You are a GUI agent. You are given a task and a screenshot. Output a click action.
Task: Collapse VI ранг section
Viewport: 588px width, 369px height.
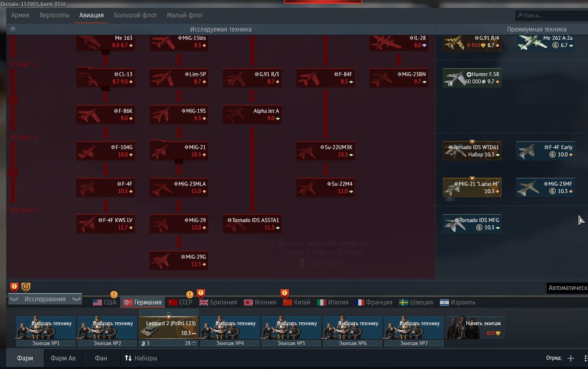24,64
